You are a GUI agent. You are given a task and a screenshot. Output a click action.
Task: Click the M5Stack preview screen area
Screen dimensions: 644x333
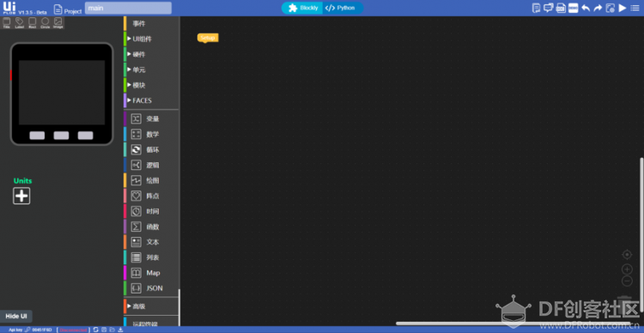(x=62, y=93)
